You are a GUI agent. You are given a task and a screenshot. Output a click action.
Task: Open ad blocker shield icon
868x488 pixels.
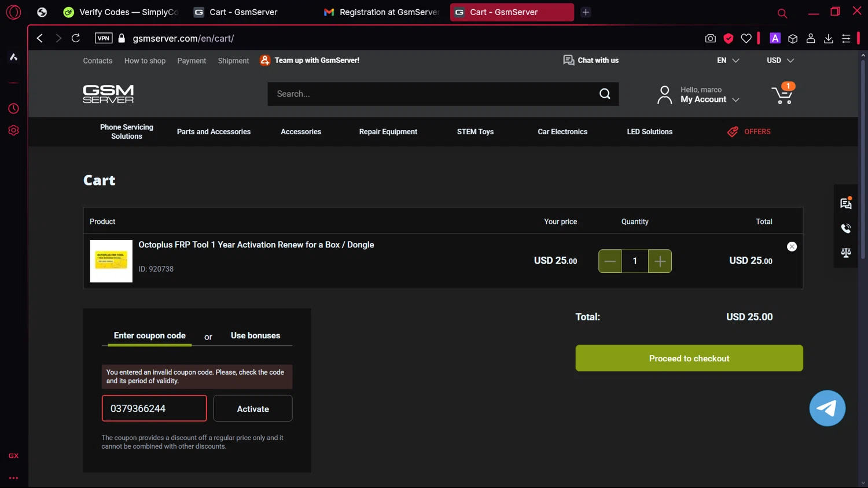pos(729,38)
